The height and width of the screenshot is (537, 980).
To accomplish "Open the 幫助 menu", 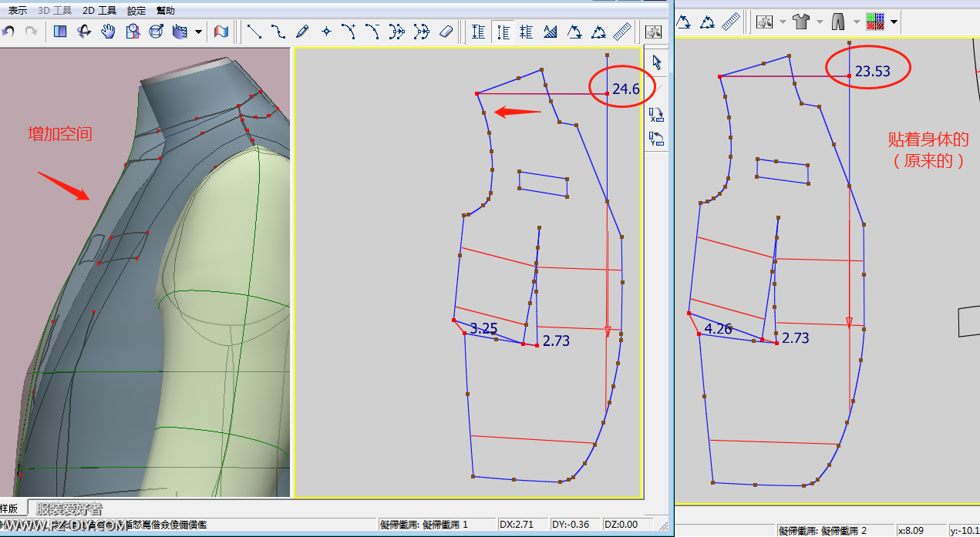I will 166,11.
